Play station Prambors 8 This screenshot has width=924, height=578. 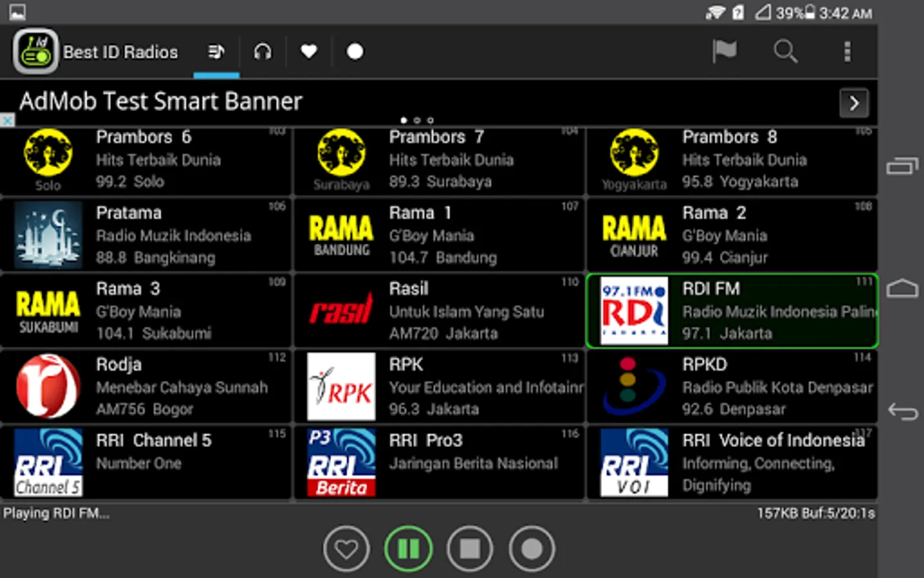coord(730,137)
